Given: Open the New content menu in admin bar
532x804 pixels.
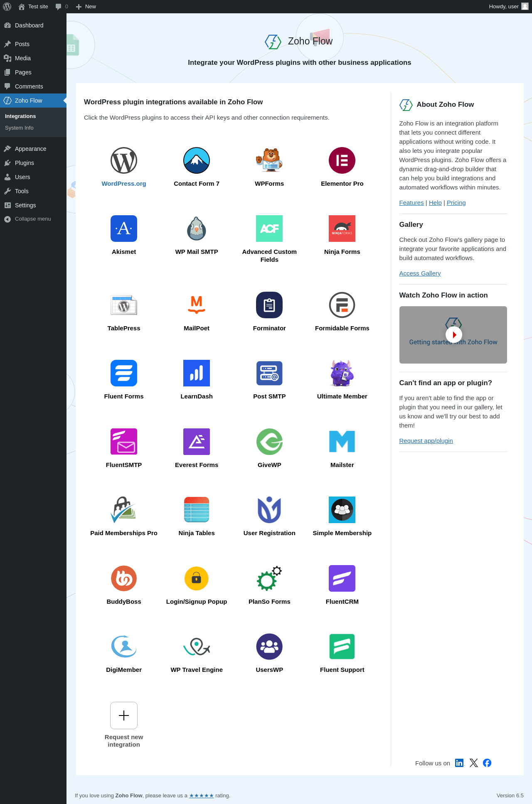Looking at the screenshot, I should [86, 7].
